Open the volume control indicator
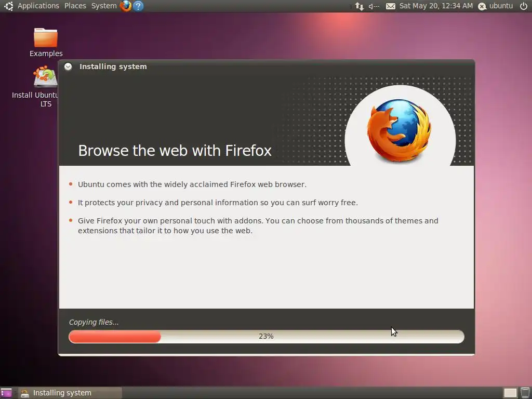532x399 pixels. pyautogui.click(x=374, y=6)
